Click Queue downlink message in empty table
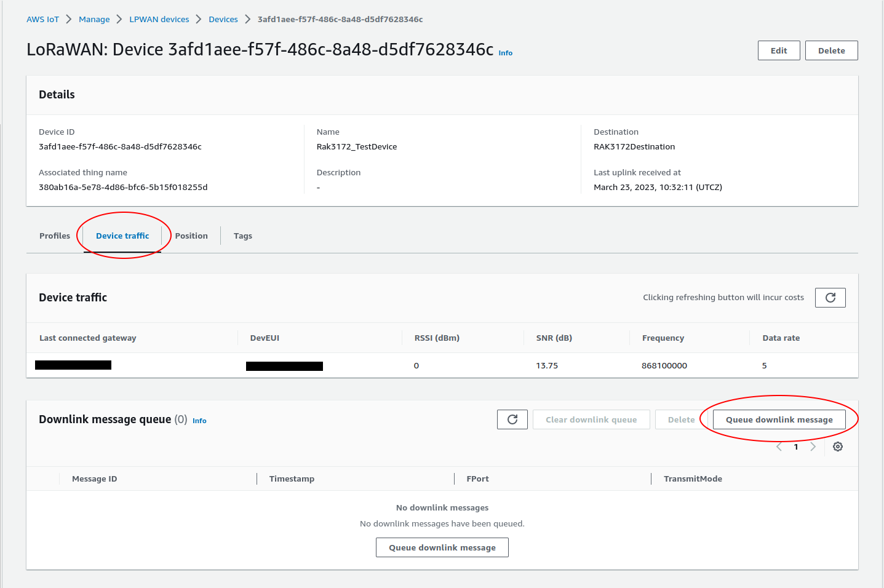Viewport: 884px width, 588px height. [x=442, y=547]
